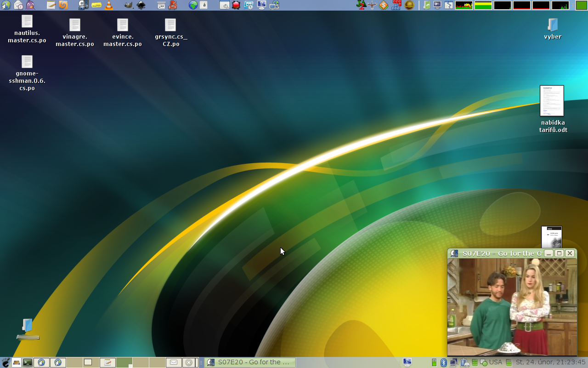
Task: Click the green square applet at panel end
Action: pyautogui.click(x=581, y=5)
